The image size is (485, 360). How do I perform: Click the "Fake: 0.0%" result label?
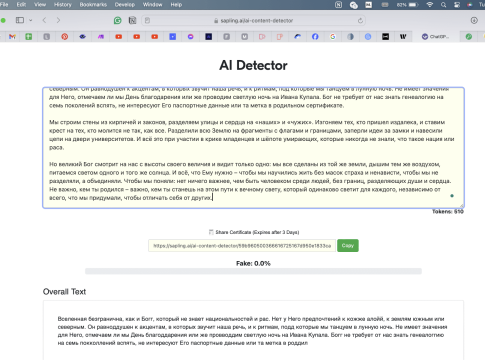pyautogui.click(x=253, y=263)
